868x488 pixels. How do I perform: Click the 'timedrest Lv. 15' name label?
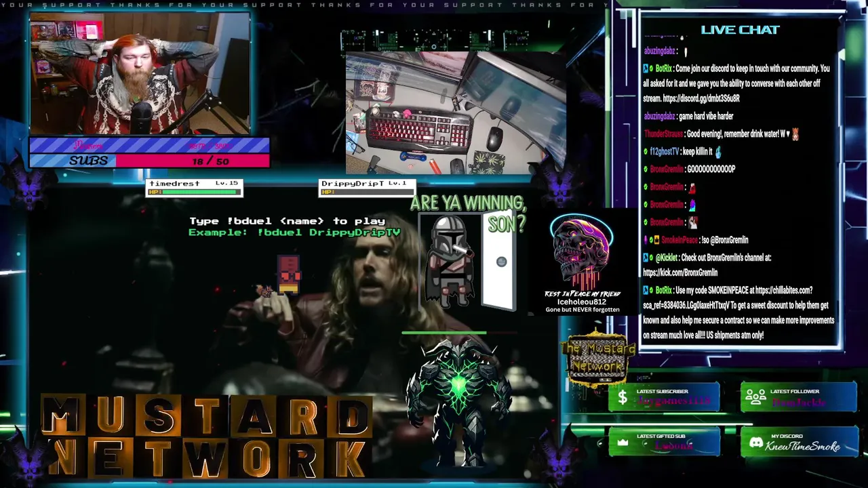point(194,184)
